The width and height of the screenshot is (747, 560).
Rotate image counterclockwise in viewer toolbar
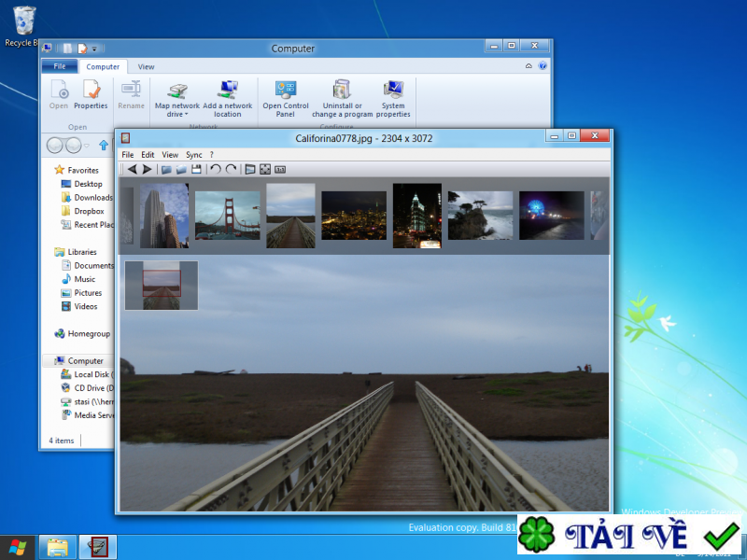pos(215,169)
